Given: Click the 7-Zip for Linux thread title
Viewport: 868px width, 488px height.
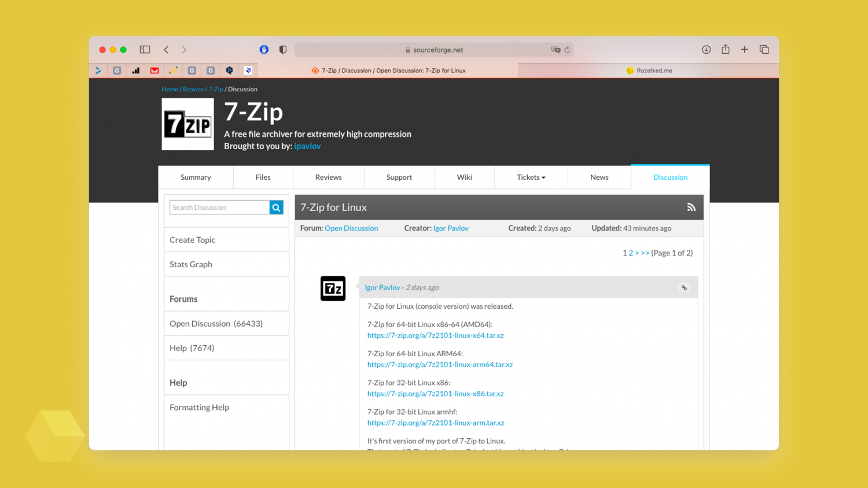Looking at the screenshot, I should click(x=333, y=208).
